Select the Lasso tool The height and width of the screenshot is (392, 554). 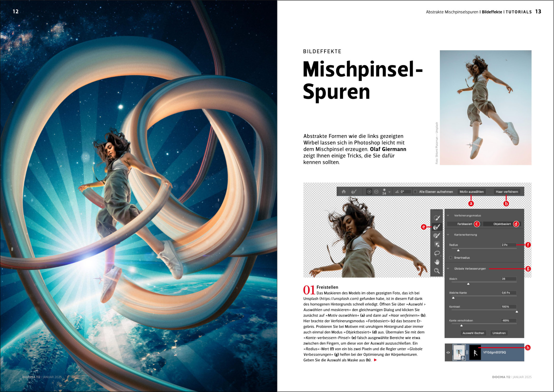[437, 253]
